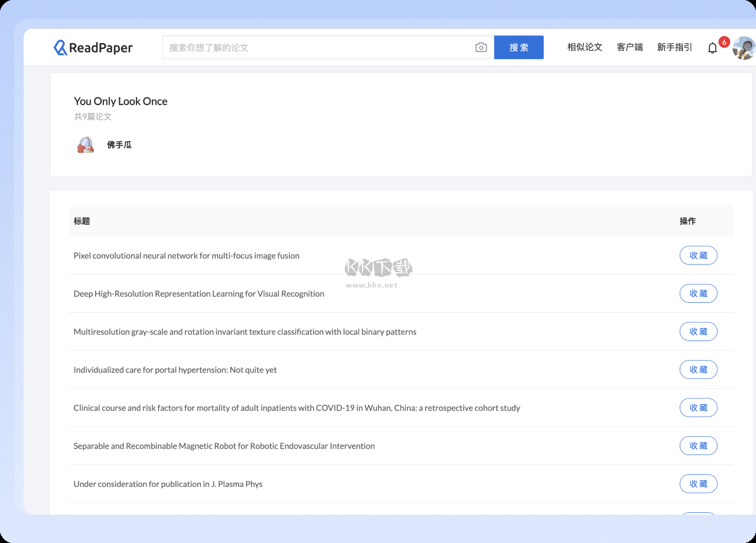
Task: Click the 佛手瓜 author avatar
Action: point(86,145)
